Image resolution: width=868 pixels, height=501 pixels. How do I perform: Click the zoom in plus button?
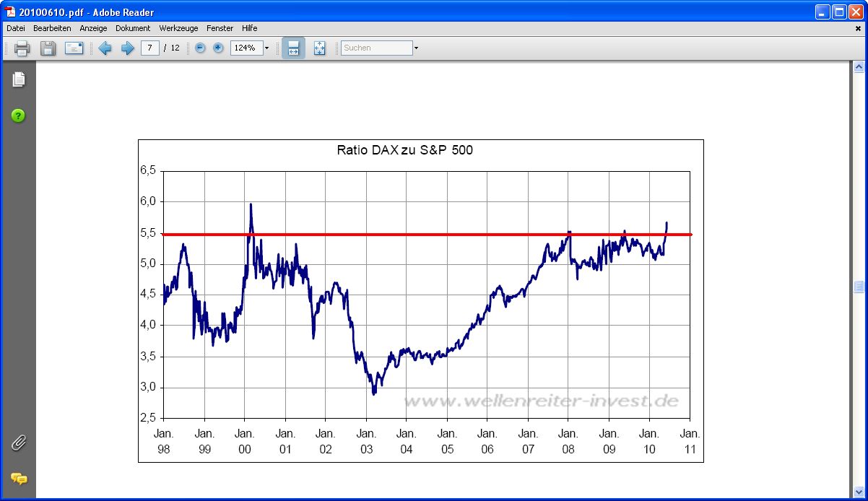click(x=218, y=48)
